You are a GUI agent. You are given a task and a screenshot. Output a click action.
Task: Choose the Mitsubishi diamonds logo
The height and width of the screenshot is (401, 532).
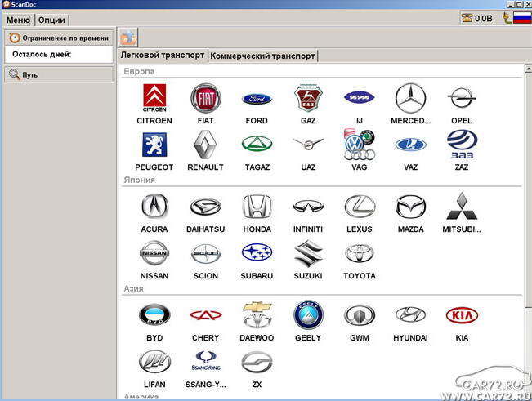[x=462, y=206]
